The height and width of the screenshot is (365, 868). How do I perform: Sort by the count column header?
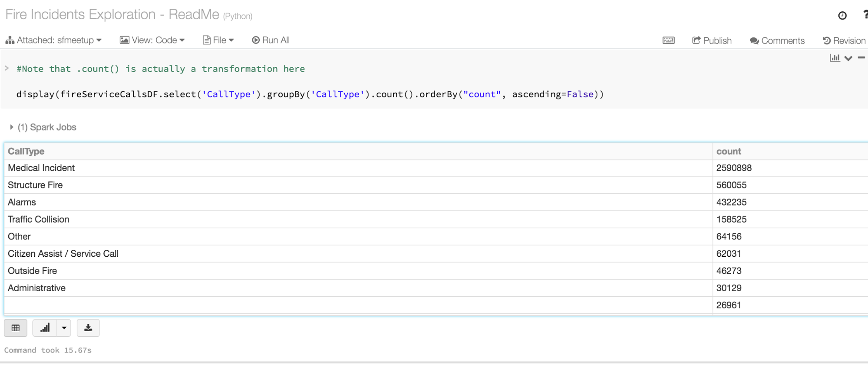729,151
